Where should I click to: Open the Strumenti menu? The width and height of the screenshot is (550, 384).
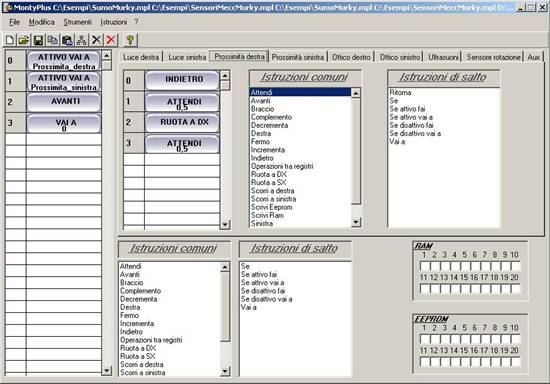(x=78, y=22)
